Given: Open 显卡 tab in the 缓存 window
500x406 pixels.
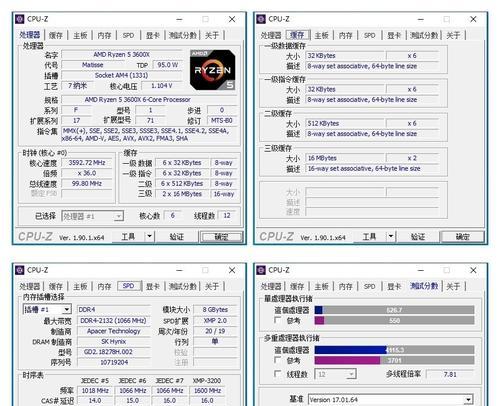Looking at the screenshot, I should [394, 35].
